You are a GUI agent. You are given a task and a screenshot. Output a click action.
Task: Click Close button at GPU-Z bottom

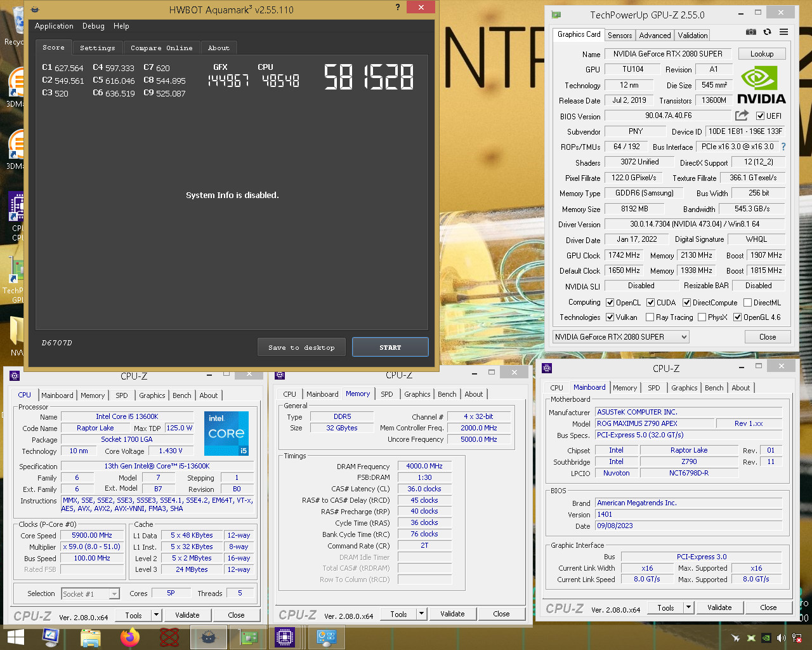tap(768, 337)
